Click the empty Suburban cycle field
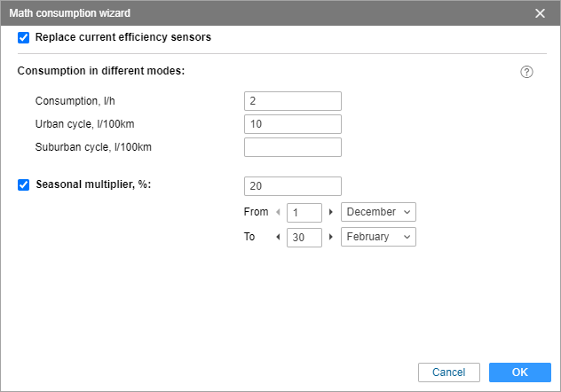Viewport: 561px width, 392px height. click(x=293, y=147)
